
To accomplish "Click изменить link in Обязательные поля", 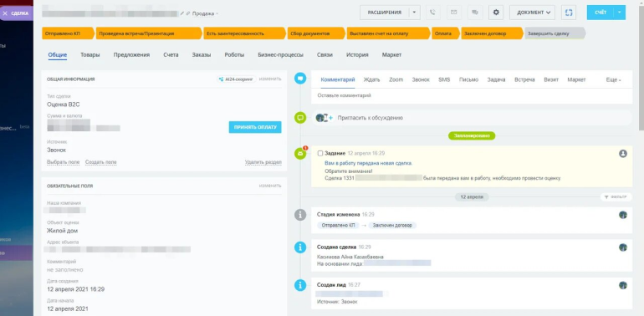I will click(270, 186).
